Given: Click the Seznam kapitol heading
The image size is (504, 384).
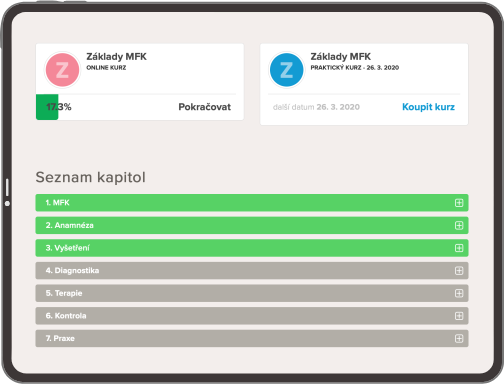Looking at the screenshot, I should pos(91,177).
